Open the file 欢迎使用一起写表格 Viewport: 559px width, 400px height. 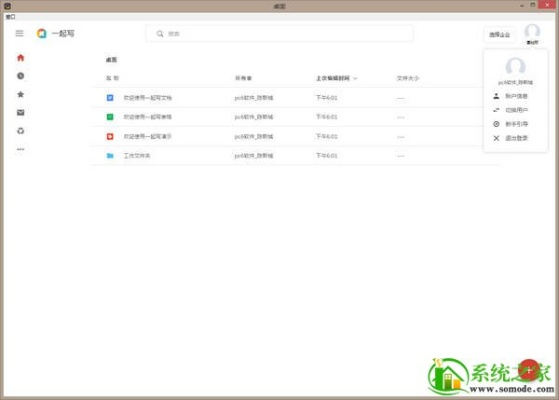pyautogui.click(x=148, y=117)
